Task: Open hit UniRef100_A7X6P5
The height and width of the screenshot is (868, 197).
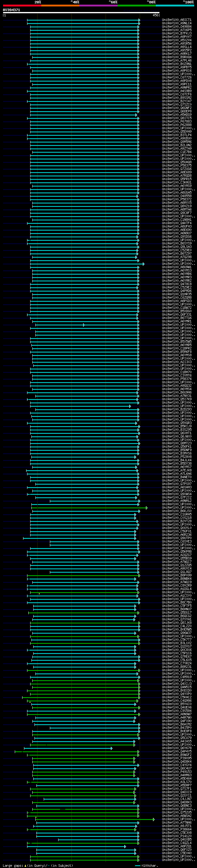Action: coord(177,30)
